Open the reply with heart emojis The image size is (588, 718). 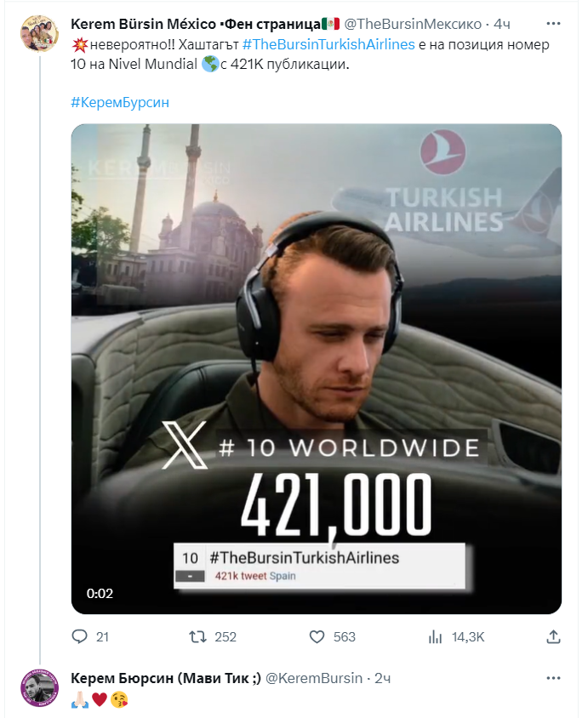[100, 698]
